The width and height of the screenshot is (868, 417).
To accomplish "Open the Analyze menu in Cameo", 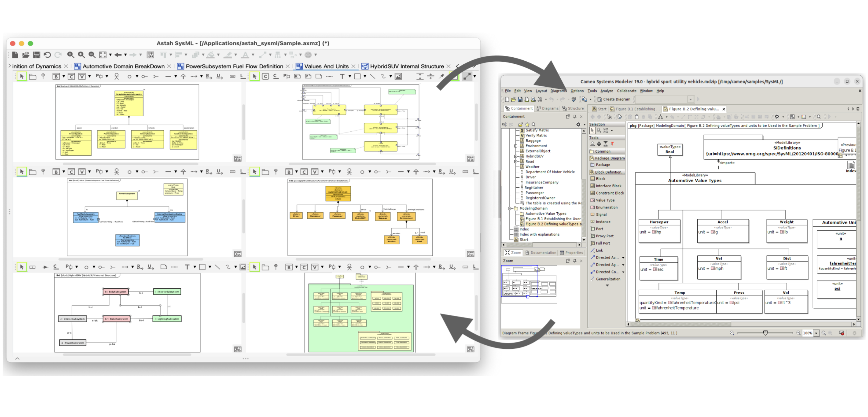I will click(x=607, y=91).
